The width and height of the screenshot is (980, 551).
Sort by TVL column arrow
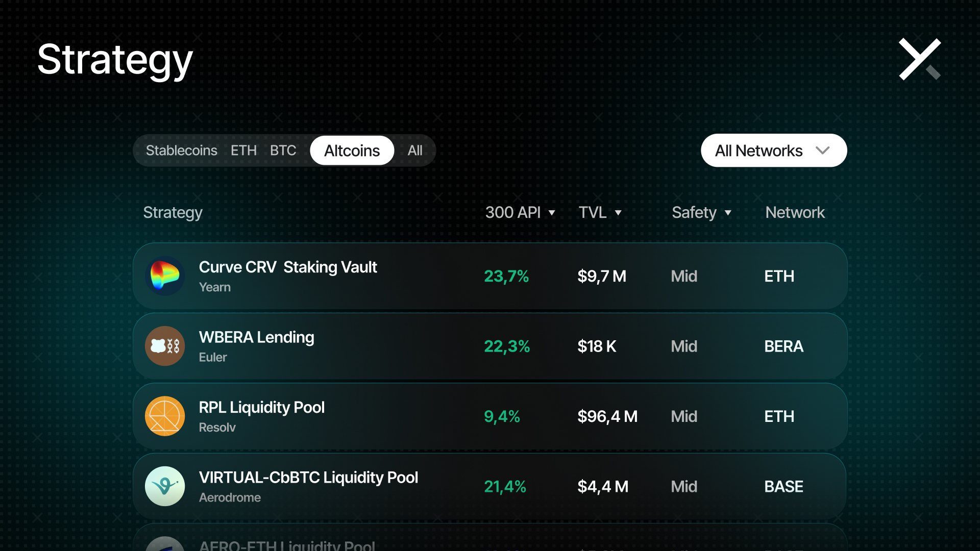pos(618,213)
